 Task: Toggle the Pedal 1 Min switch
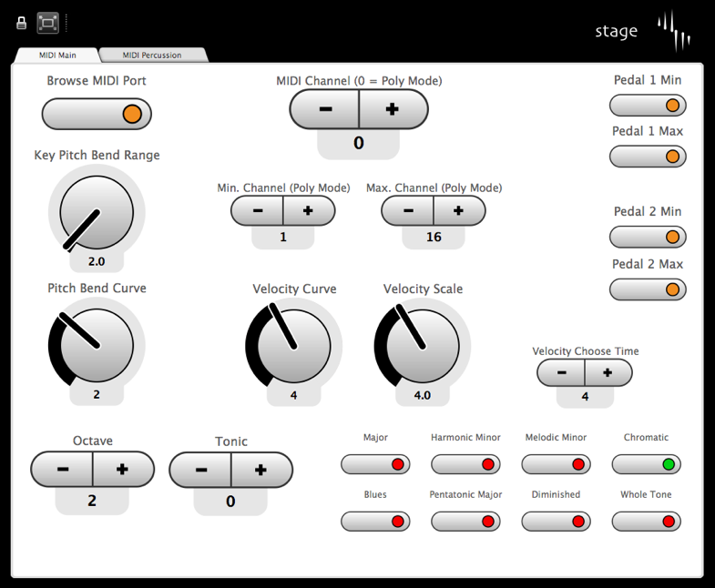tap(648, 106)
